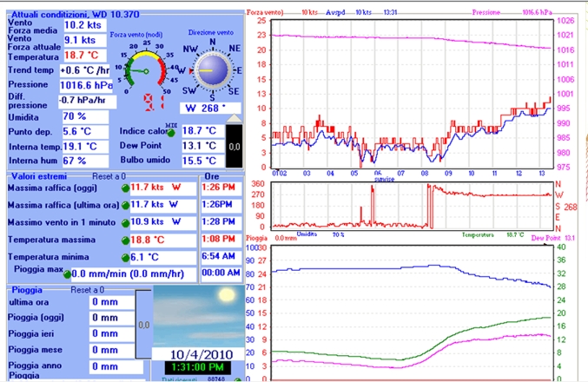
Task: Click the red wind direction graph
Action: click(410, 205)
